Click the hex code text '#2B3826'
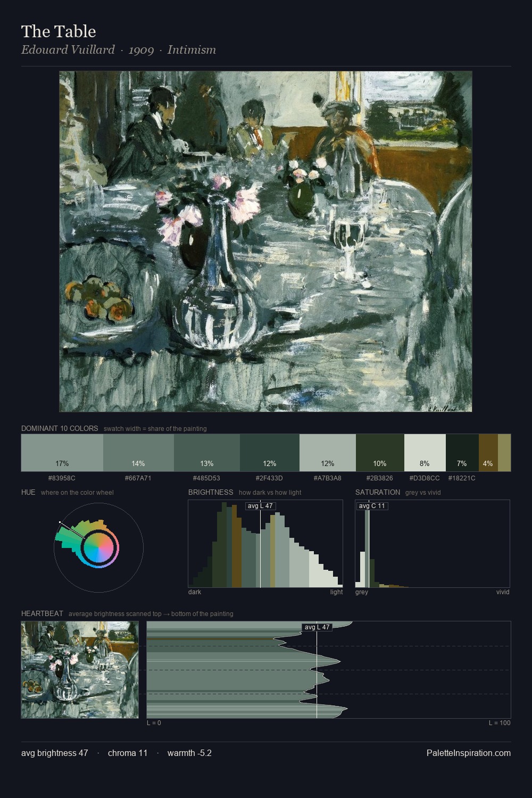The width and height of the screenshot is (532, 798). point(379,478)
